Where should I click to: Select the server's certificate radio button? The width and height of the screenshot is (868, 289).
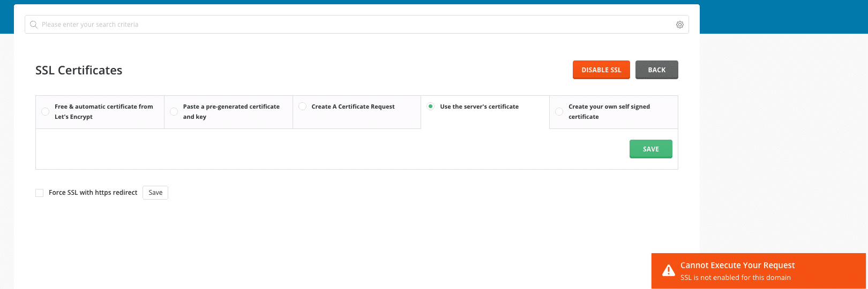tap(430, 107)
